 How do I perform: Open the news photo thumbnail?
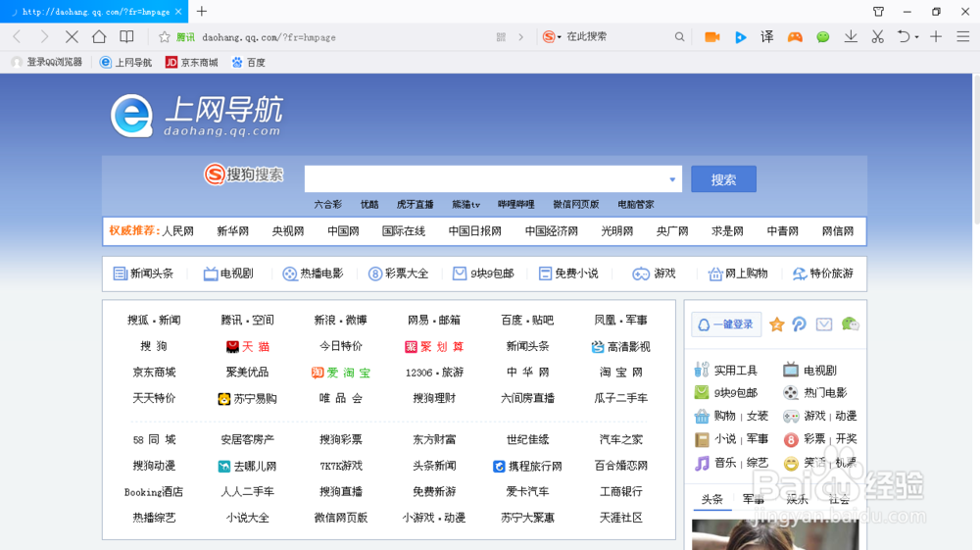775,534
